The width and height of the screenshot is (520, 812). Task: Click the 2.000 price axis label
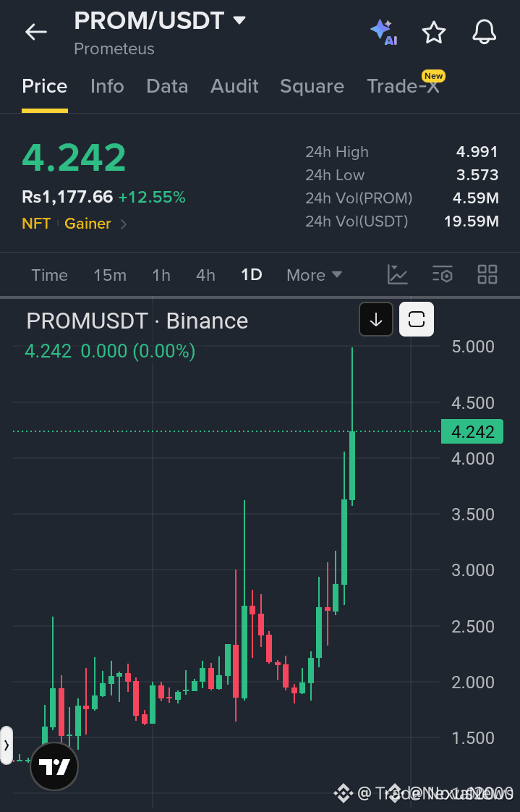pos(473,682)
